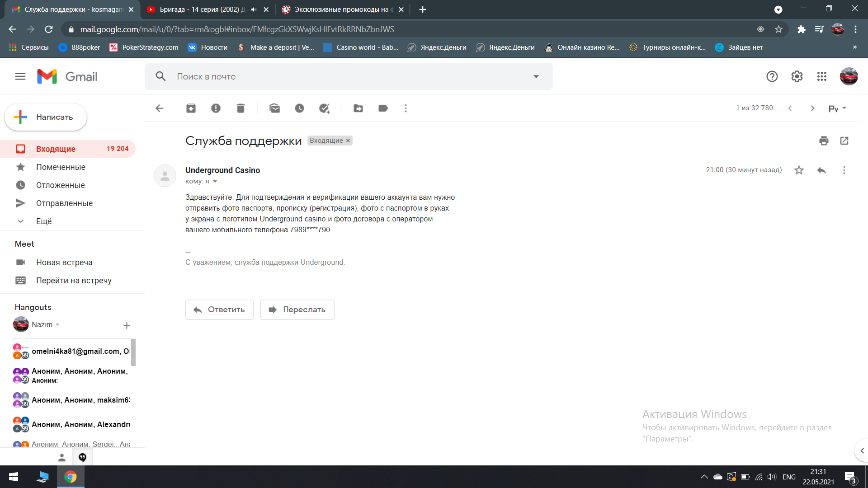Add email to Tasks
The height and width of the screenshot is (488, 868).
point(324,108)
